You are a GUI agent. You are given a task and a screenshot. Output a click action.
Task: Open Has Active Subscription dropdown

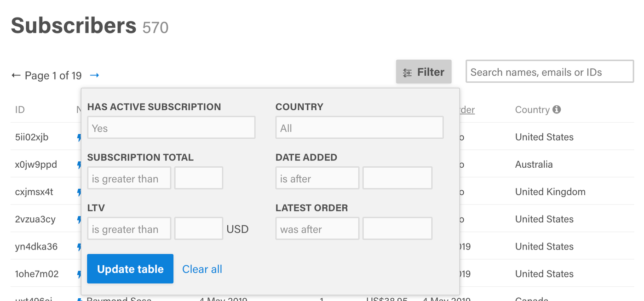point(171,128)
